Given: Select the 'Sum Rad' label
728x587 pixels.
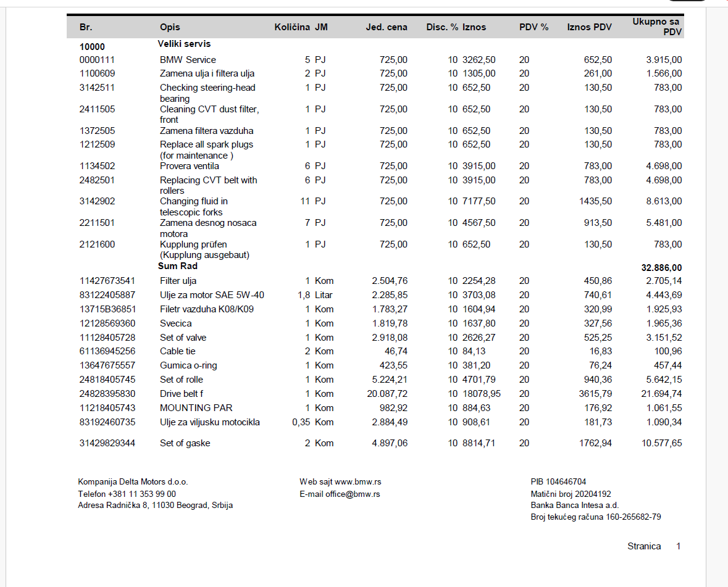Looking at the screenshot, I should pyautogui.click(x=177, y=266).
